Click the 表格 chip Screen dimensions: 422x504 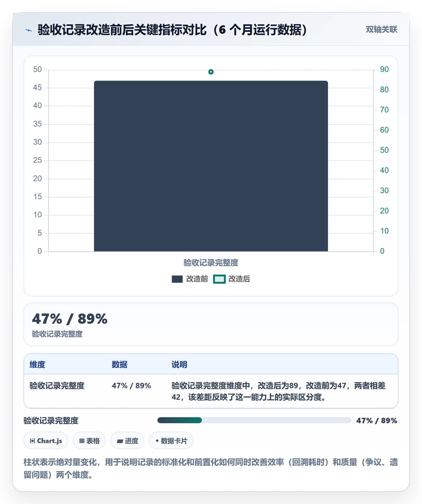[89, 441]
